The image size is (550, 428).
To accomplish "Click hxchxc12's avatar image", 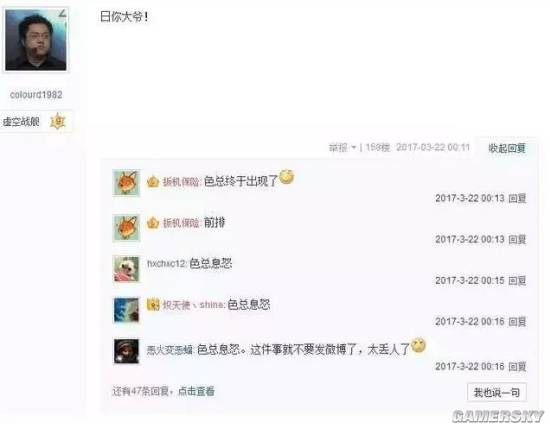I will pyautogui.click(x=126, y=269).
